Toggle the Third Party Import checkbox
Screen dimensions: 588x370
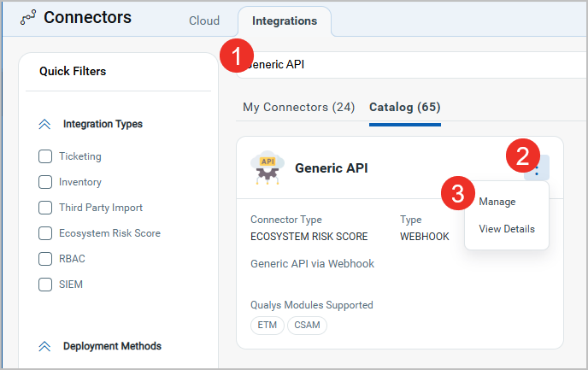46,208
